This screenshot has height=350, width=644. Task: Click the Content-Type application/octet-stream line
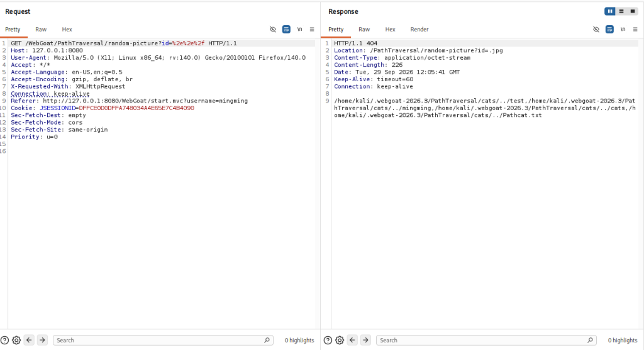click(402, 57)
